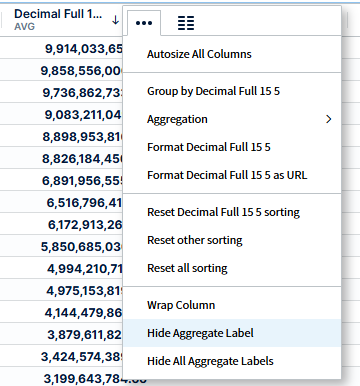Select the cell starting 9,914,033
This screenshot has width=360, height=386.
(x=61, y=49)
